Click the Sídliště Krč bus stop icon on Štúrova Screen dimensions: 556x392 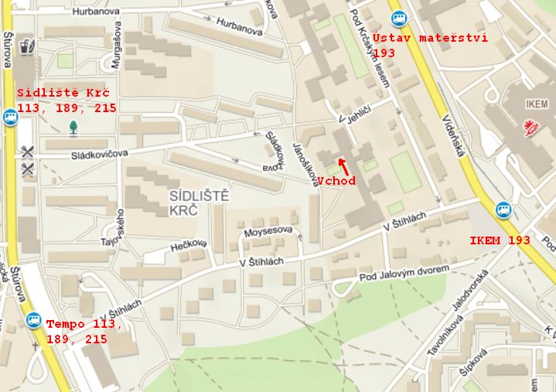pyautogui.click(x=10, y=118)
